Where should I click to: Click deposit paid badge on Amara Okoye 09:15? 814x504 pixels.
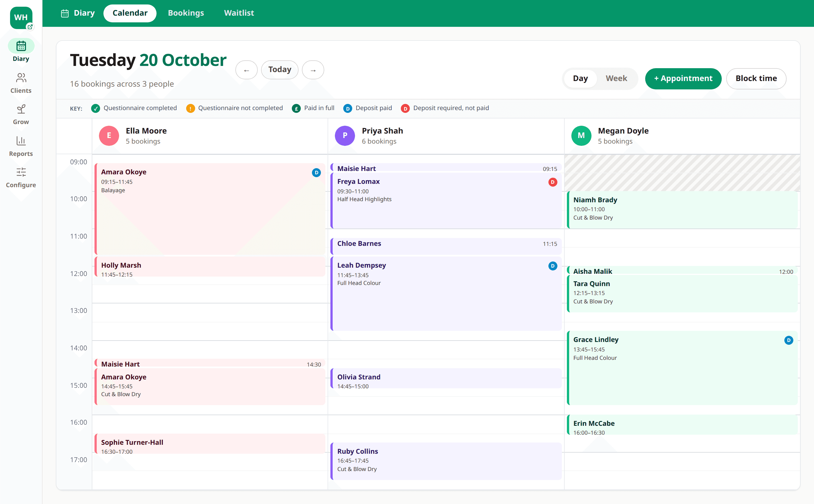(316, 173)
